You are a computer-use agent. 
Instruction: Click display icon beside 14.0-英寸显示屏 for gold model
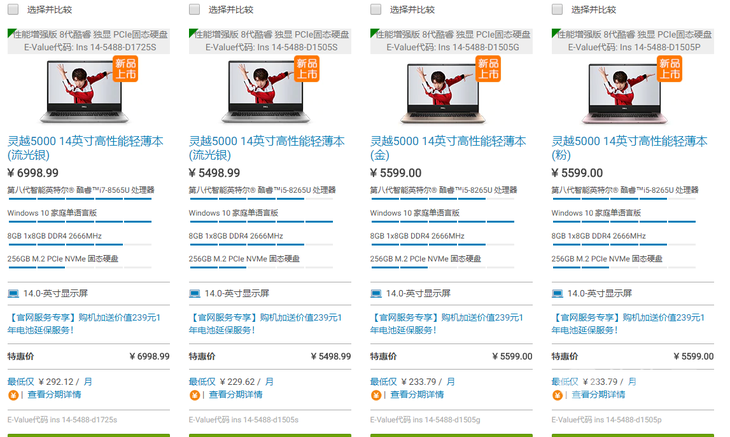pos(376,294)
